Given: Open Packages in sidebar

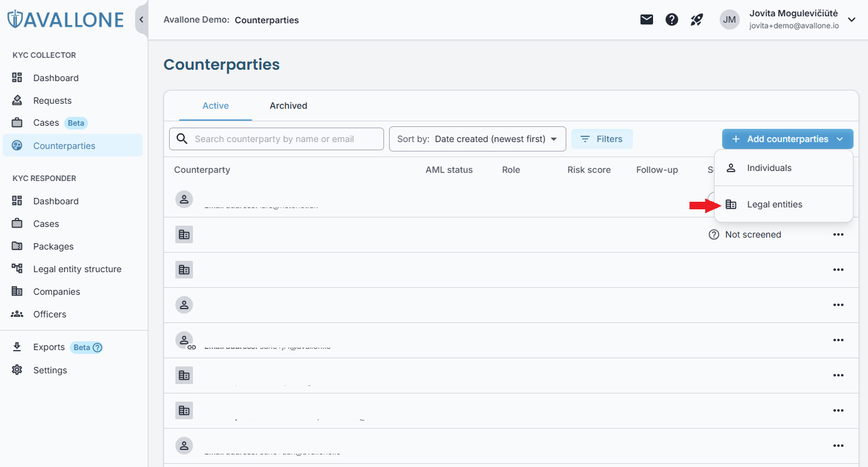Looking at the screenshot, I should (53, 246).
